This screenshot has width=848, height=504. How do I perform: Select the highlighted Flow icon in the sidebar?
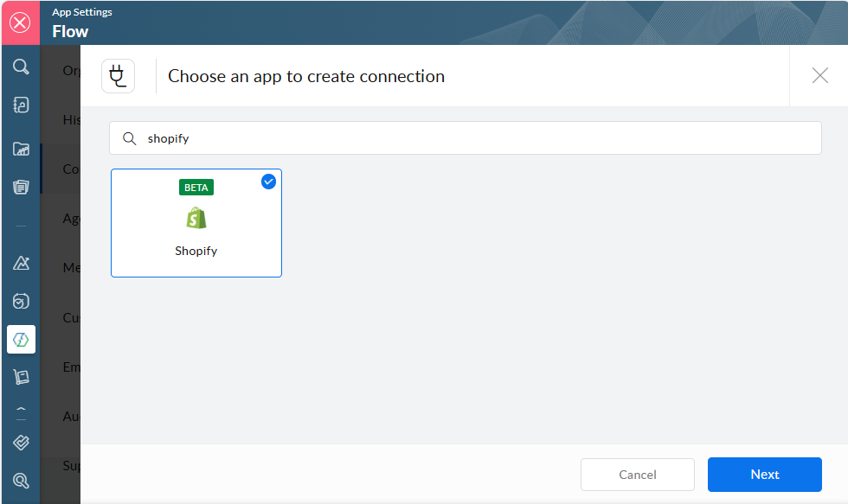pos(21,339)
